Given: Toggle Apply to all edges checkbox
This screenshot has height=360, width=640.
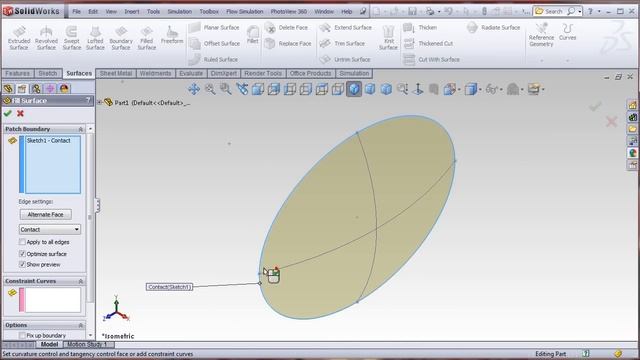Looking at the screenshot, I should (22, 242).
